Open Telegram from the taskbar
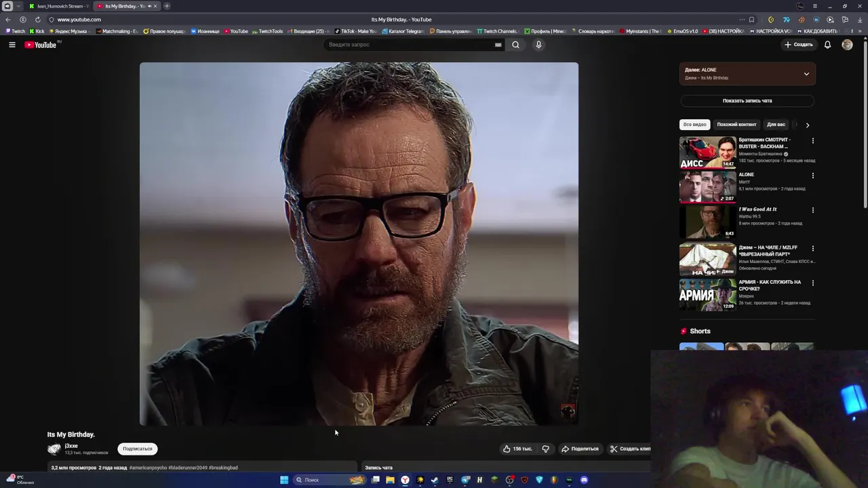 coord(465,480)
